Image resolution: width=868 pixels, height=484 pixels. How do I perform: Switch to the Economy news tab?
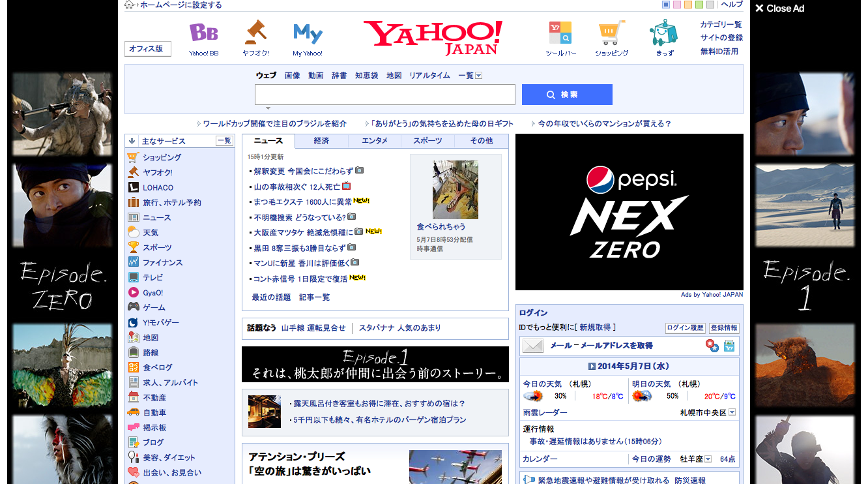coord(321,141)
